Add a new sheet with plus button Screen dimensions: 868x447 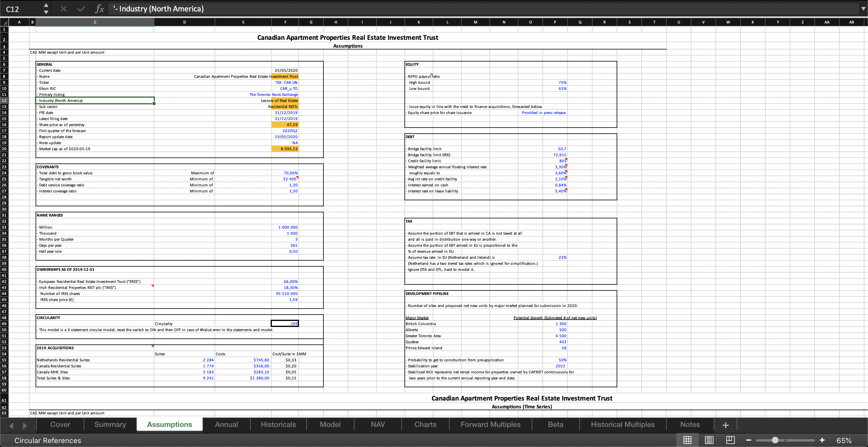(x=725, y=425)
